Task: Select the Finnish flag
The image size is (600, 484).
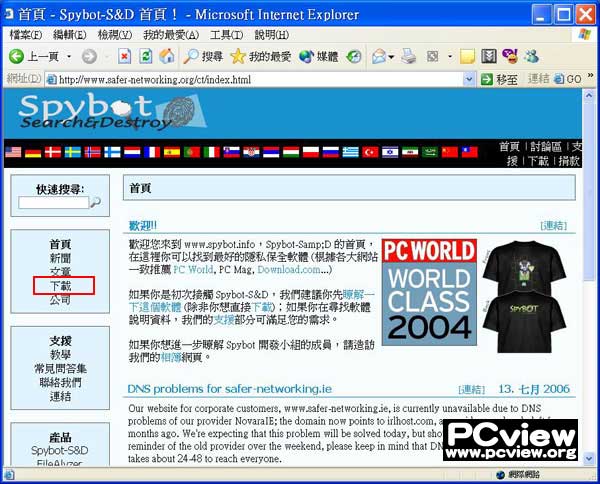Action: pos(112,152)
